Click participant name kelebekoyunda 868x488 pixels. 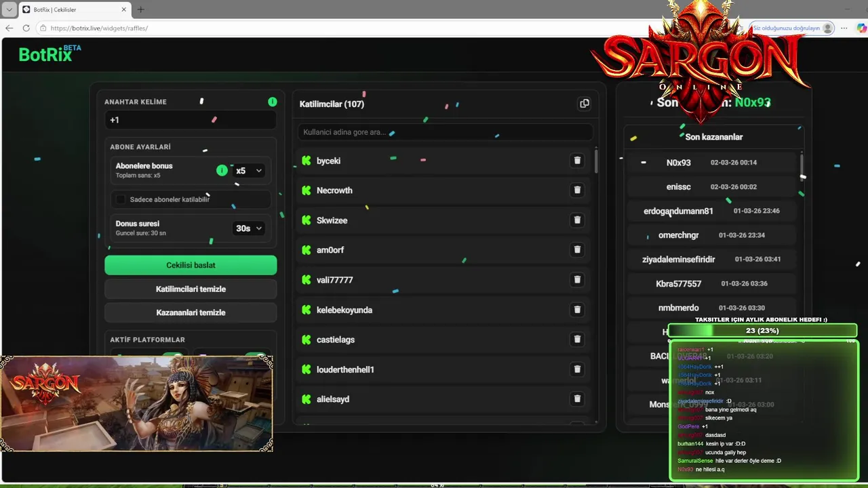tap(344, 310)
